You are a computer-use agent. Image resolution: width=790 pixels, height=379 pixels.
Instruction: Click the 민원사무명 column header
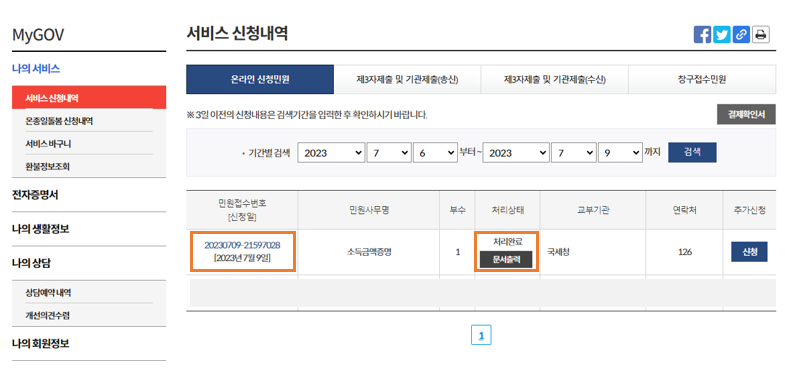[369, 210]
